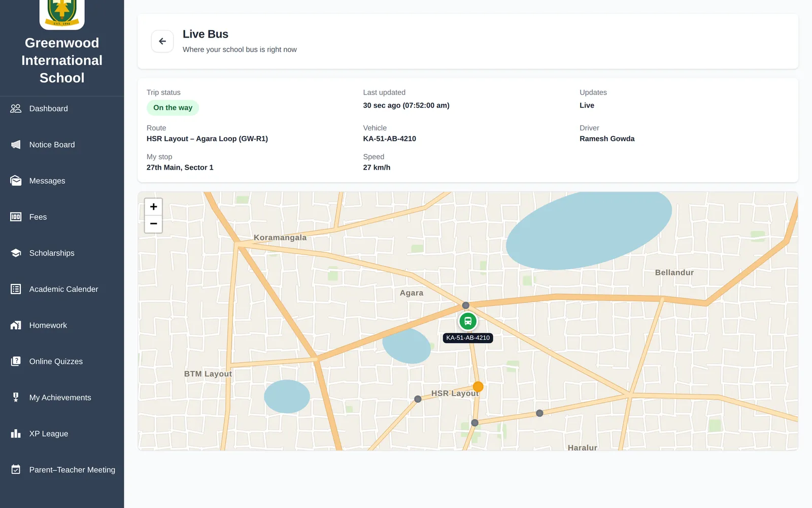The height and width of the screenshot is (508, 812).
Task: Click the Dashboard people icon
Action: [16, 109]
